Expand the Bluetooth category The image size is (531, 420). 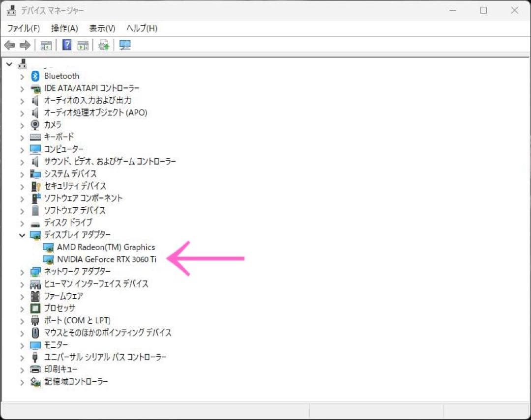coord(22,76)
